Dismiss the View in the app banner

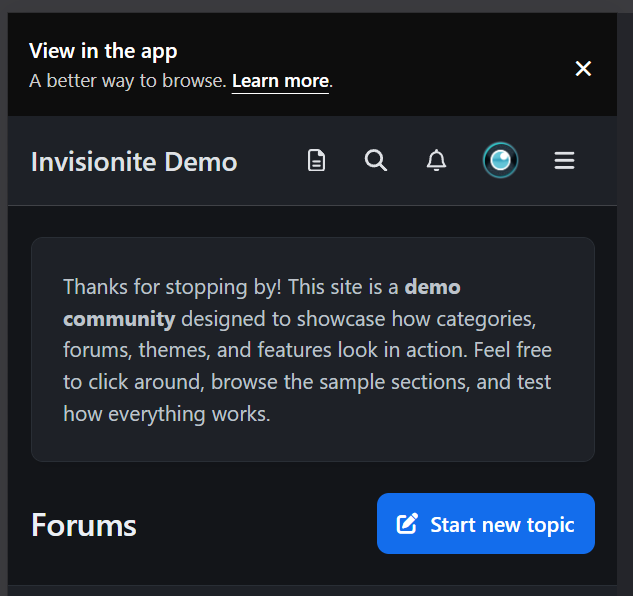[583, 69]
